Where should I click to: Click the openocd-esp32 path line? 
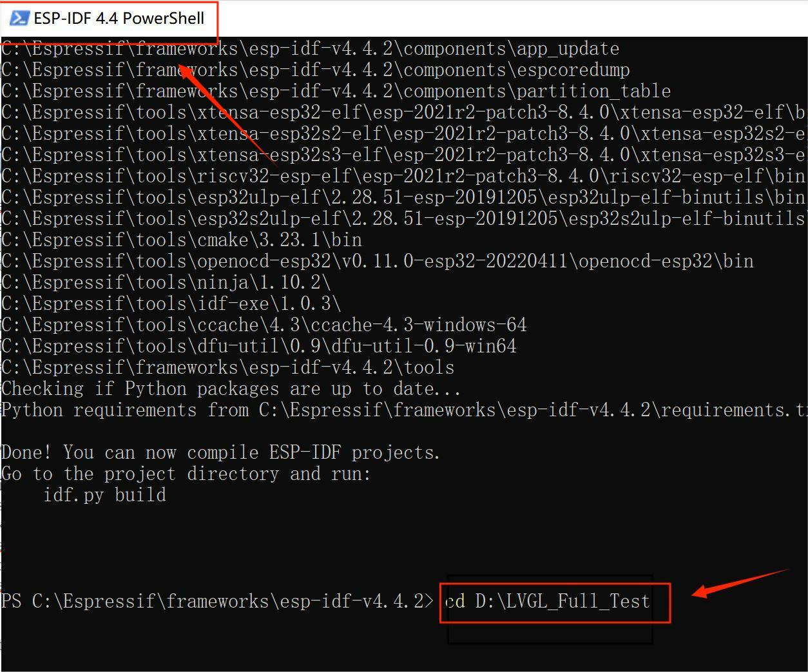378,261
